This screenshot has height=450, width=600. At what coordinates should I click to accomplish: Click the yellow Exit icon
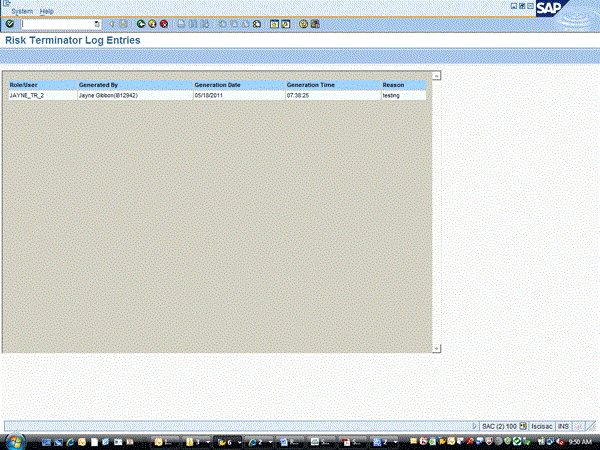152,24
